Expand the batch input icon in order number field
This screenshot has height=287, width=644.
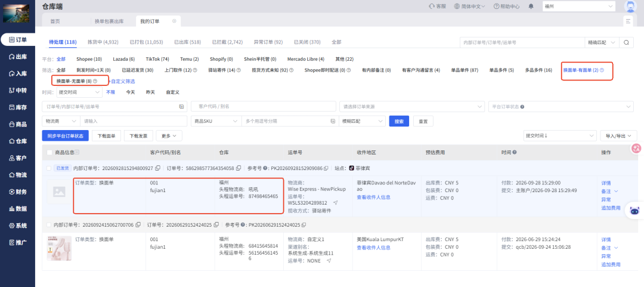point(181,106)
